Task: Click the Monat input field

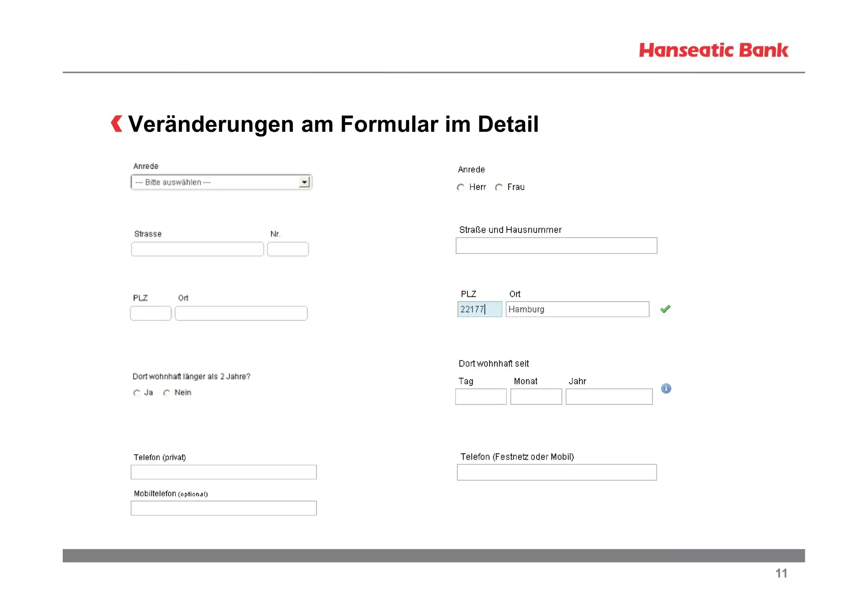Action: 536,396
